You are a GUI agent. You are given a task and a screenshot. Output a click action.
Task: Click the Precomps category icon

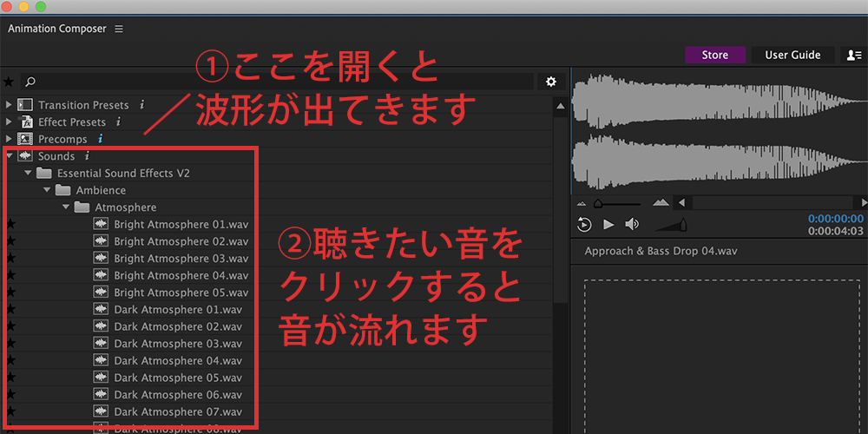pyautogui.click(x=25, y=139)
